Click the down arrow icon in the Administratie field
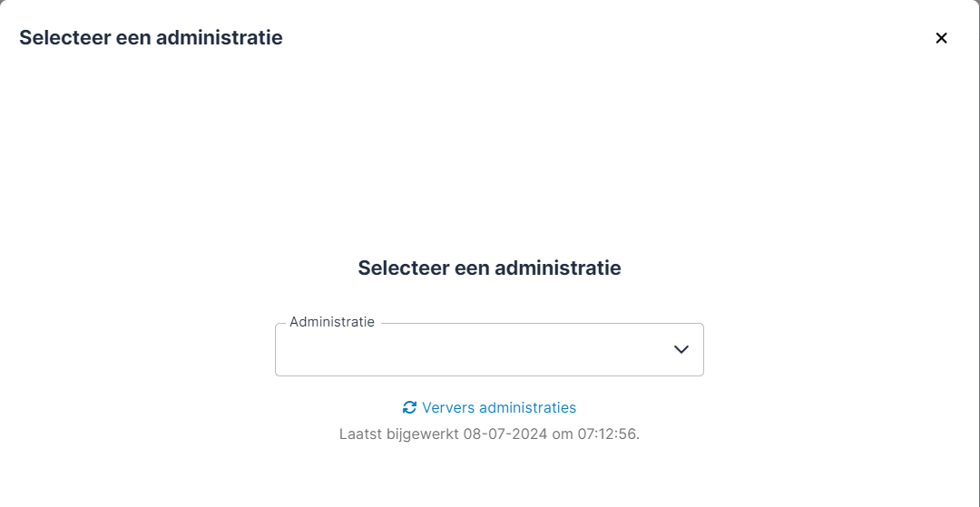 pyautogui.click(x=681, y=349)
